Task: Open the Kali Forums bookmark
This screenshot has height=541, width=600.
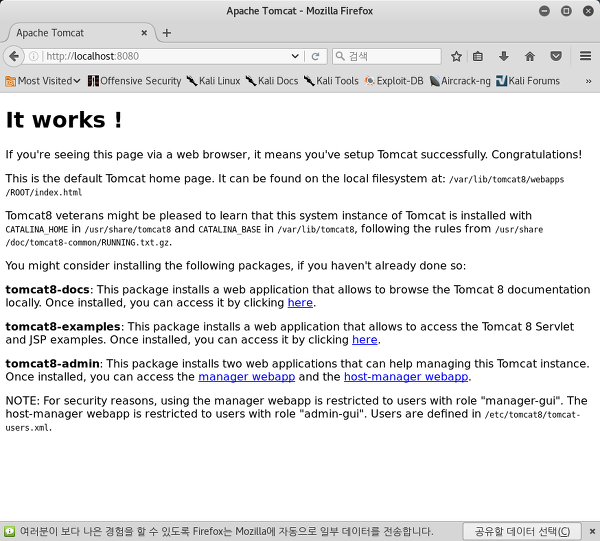Action: coord(528,81)
